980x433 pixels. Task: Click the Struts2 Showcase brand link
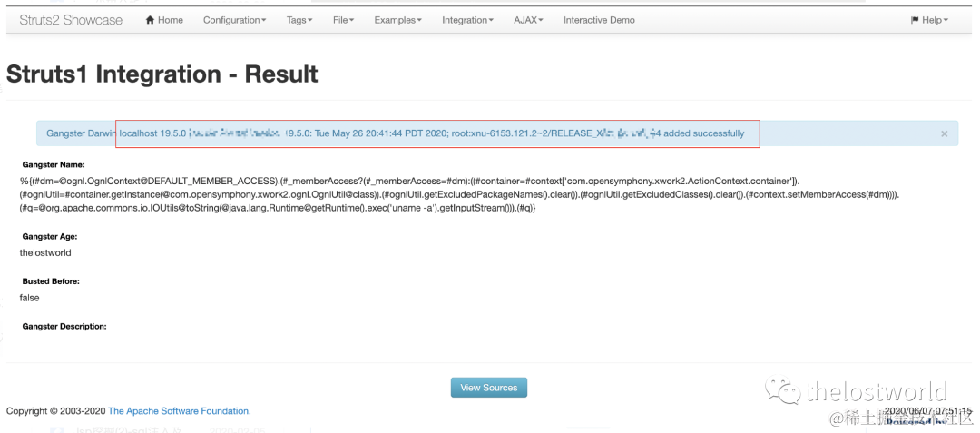pos(71,20)
